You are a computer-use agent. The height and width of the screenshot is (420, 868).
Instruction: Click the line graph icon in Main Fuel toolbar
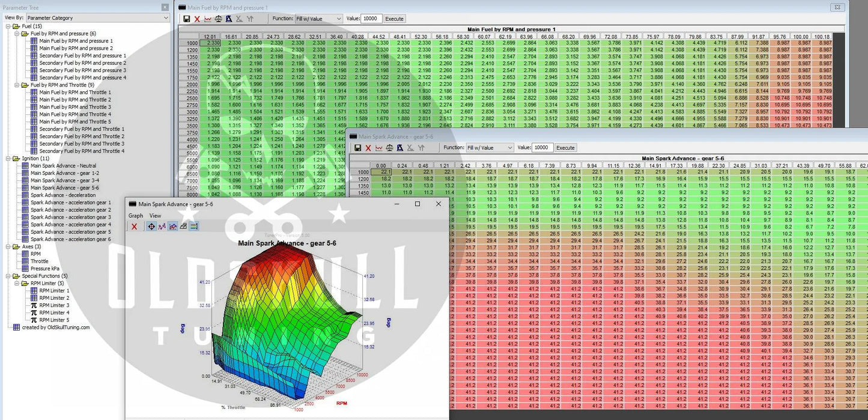(208, 19)
